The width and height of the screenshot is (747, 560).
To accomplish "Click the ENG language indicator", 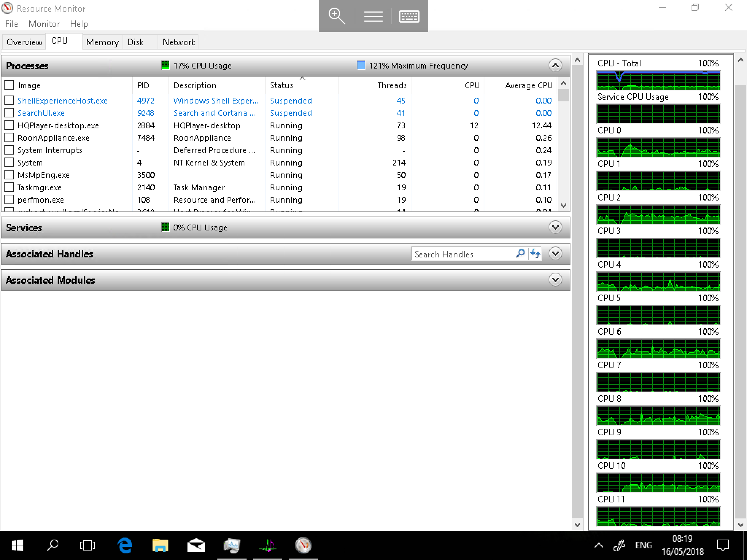I will [x=643, y=545].
